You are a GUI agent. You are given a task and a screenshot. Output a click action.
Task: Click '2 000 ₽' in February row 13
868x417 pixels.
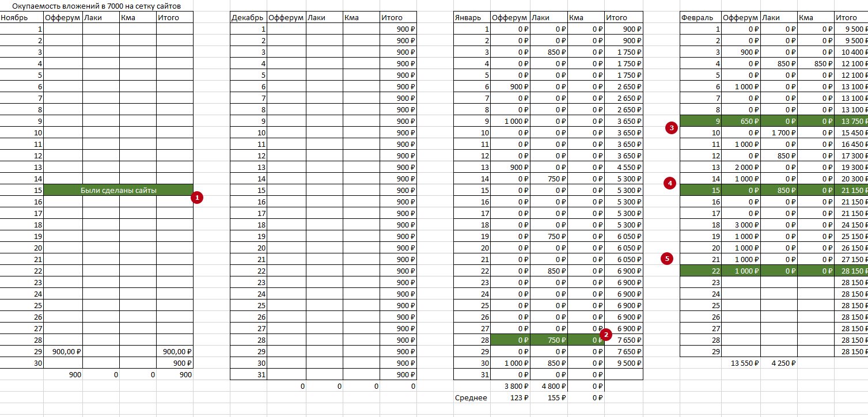741,167
